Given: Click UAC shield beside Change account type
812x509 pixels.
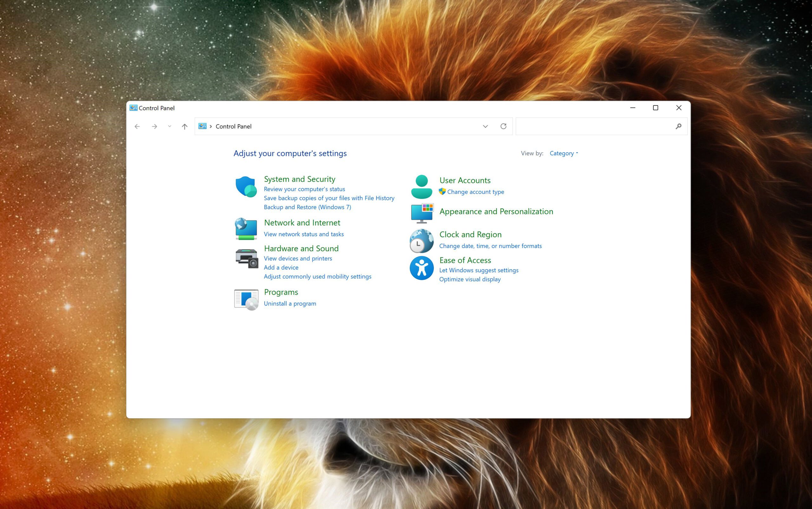Looking at the screenshot, I should [x=442, y=191].
